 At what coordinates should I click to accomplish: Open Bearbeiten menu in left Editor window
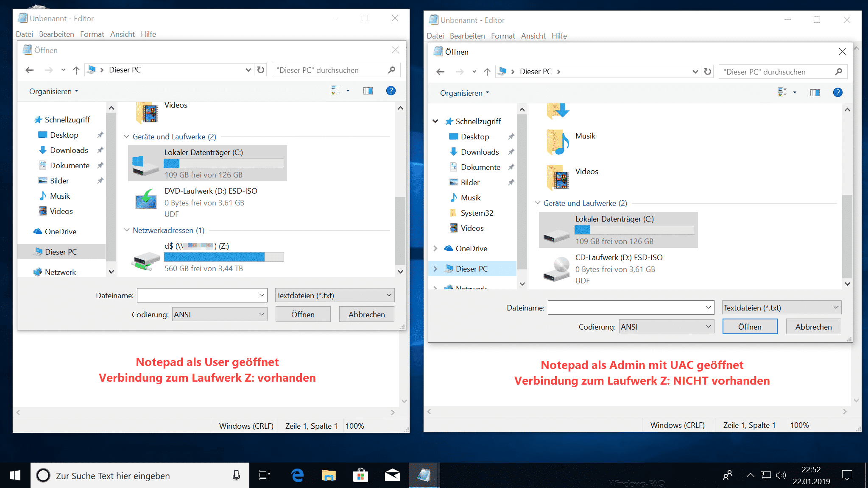point(56,34)
